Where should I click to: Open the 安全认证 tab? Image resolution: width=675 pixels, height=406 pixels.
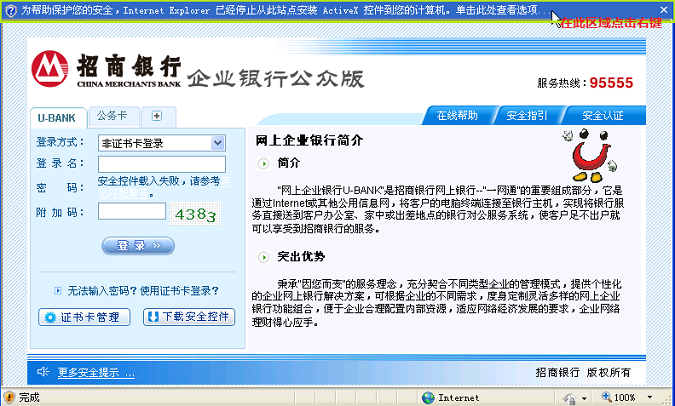pyautogui.click(x=603, y=115)
